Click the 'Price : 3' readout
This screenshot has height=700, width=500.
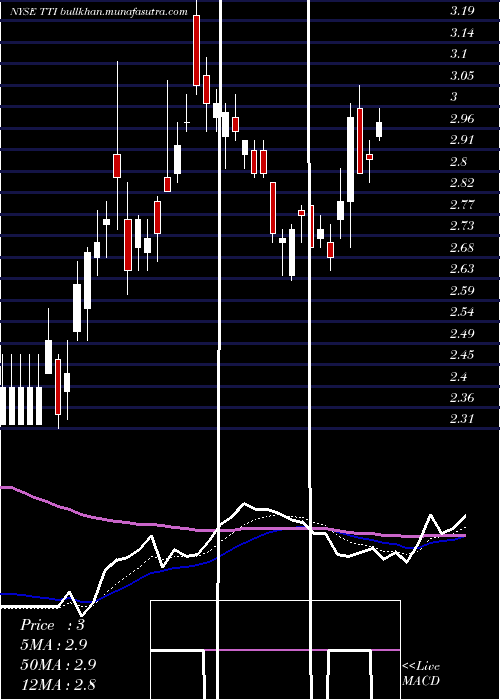coord(52,625)
